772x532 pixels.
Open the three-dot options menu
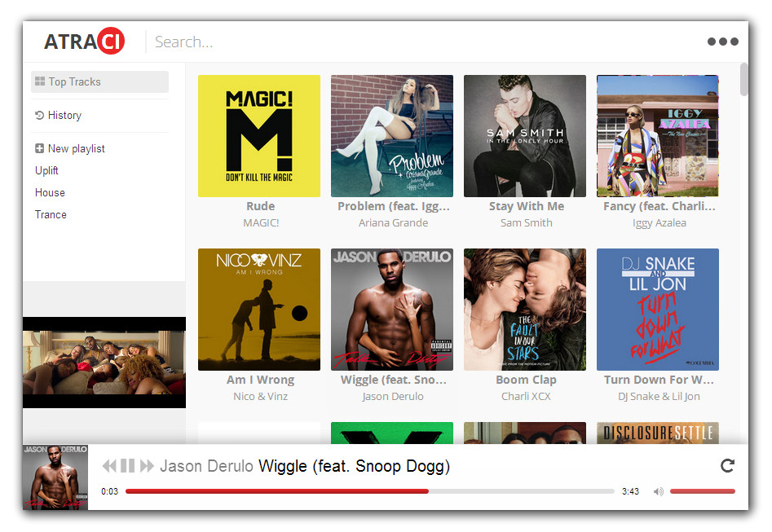(723, 42)
